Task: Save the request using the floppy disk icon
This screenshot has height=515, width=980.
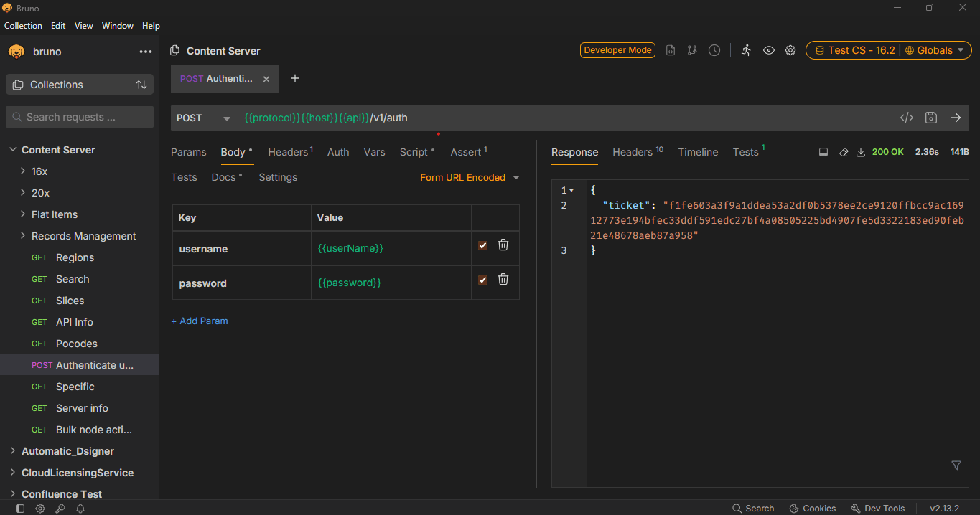Action: click(931, 118)
